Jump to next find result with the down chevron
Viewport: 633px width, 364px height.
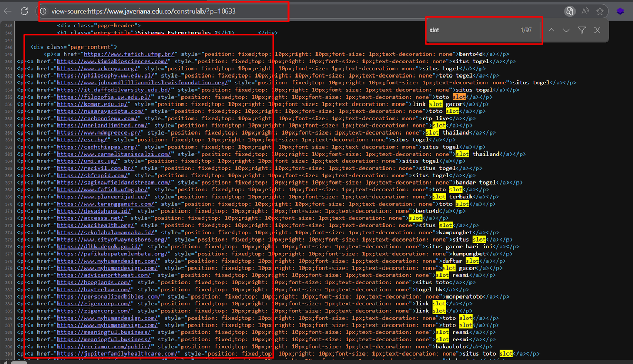click(566, 30)
